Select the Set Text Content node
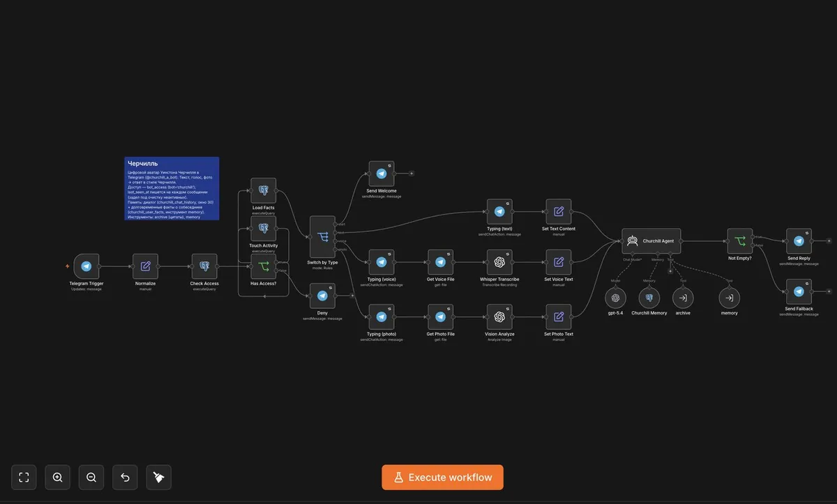 click(x=559, y=212)
